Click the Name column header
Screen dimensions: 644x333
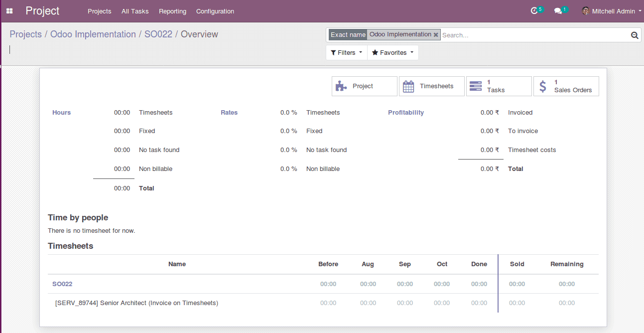[177, 264]
